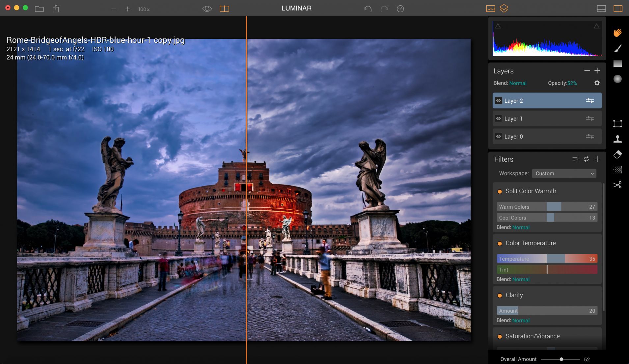Change Clarity filter blend mode
The height and width of the screenshot is (364, 629).
tap(521, 320)
